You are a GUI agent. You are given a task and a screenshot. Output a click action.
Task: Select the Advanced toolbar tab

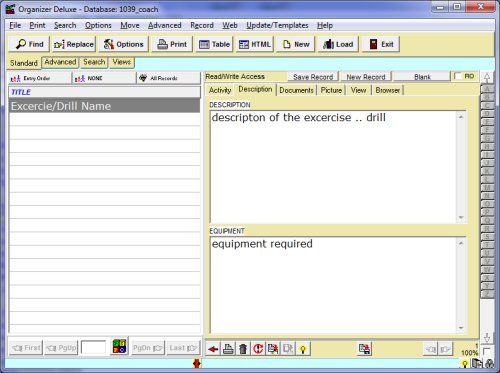click(60, 62)
